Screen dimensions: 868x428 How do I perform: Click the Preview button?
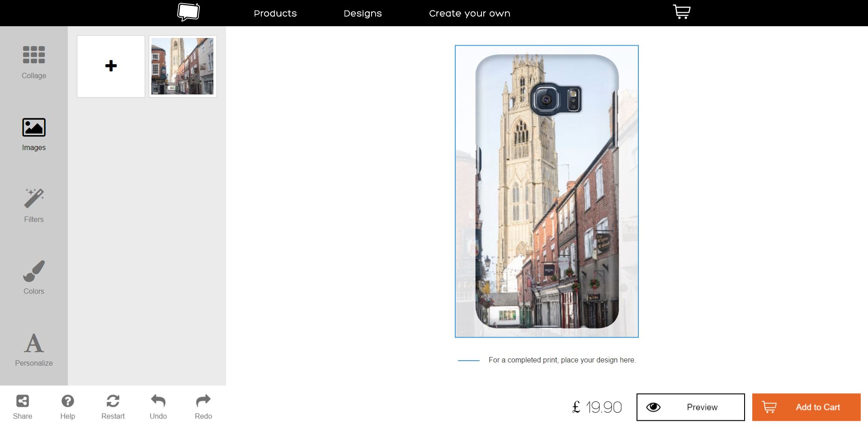tap(690, 407)
